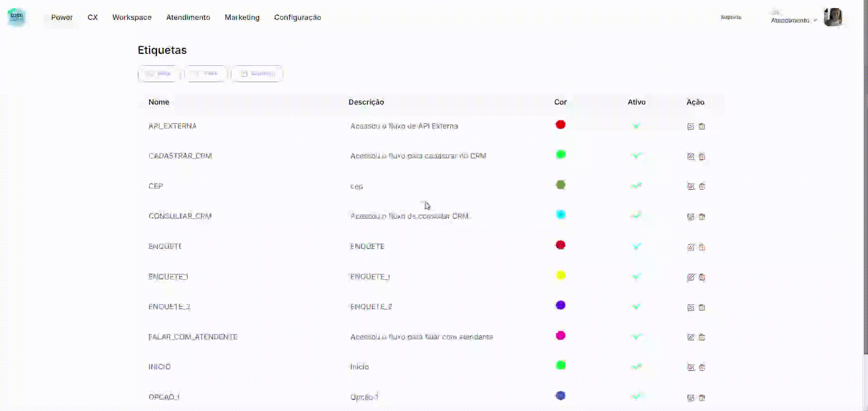
Task: Click edit icon for CEP row
Action: tap(690, 186)
